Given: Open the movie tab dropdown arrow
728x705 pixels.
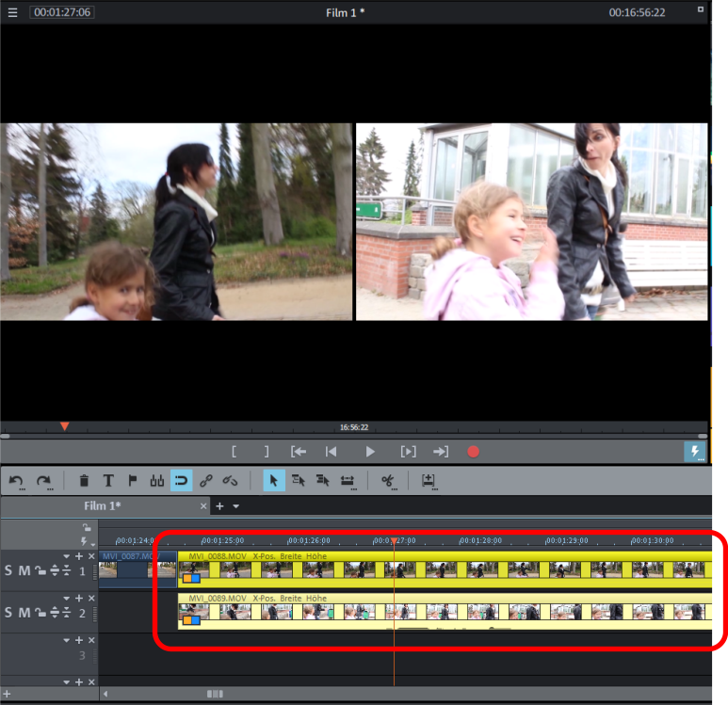Looking at the screenshot, I should click(x=235, y=506).
